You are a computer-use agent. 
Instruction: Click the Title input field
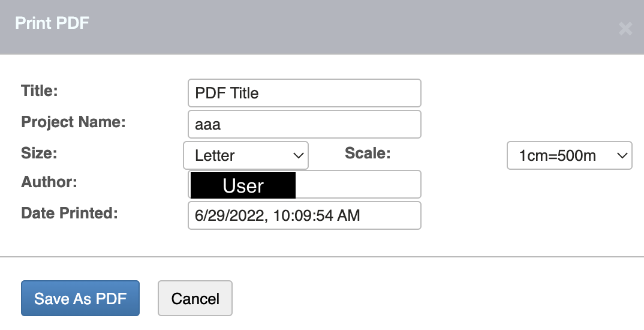coord(304,93)
